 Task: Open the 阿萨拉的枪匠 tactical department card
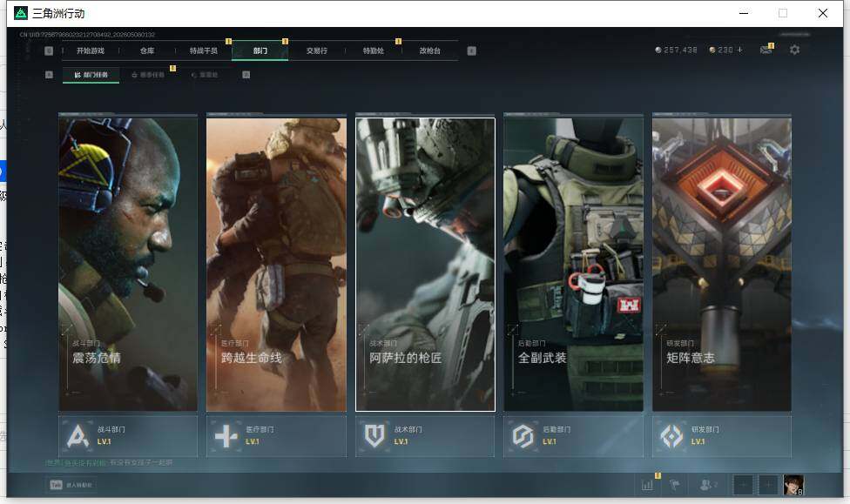click(x=425, y=264)
